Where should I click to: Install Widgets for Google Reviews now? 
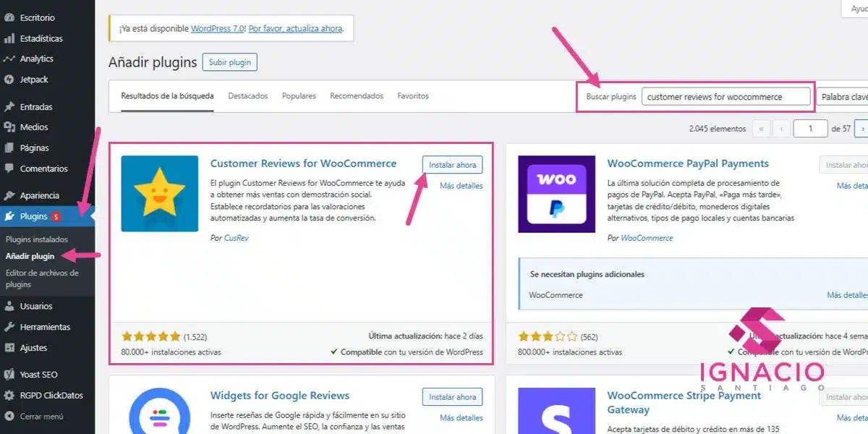(x=453, y=397)
